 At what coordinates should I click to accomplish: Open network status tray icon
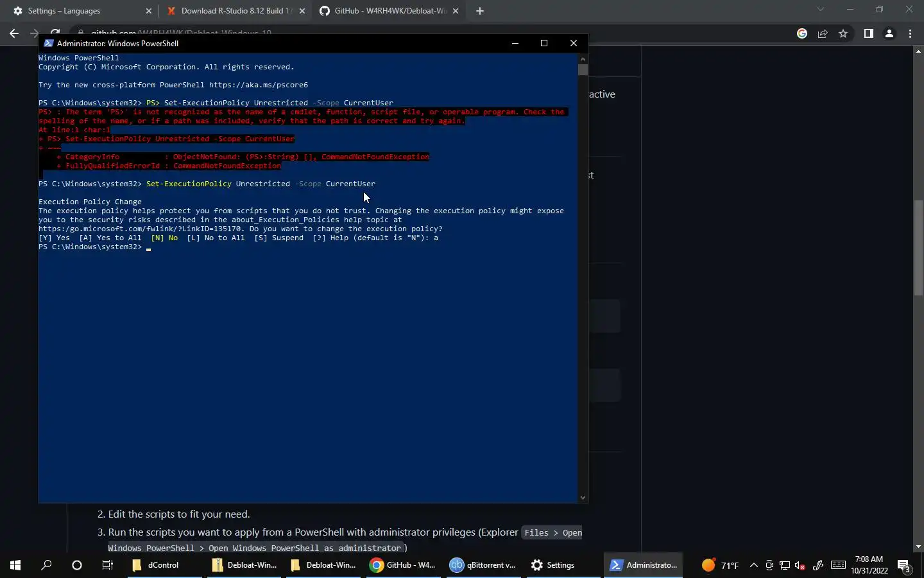coord(785,565)
